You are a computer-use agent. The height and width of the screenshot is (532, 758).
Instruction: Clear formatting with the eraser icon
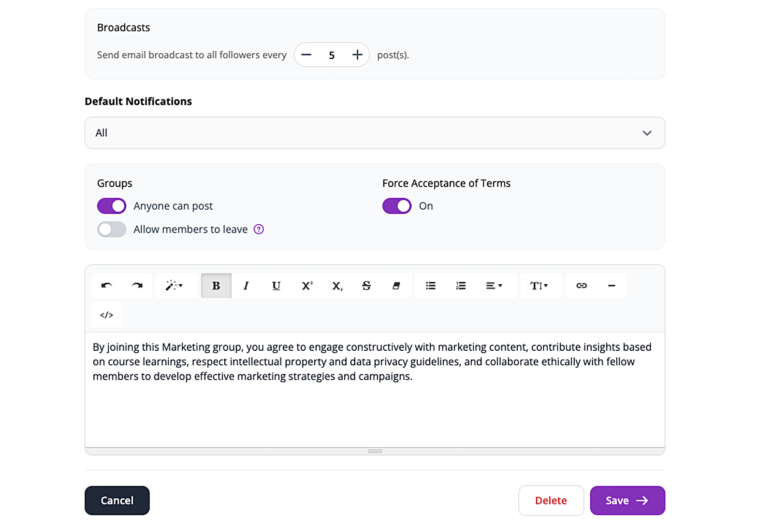tap(396, 286)
